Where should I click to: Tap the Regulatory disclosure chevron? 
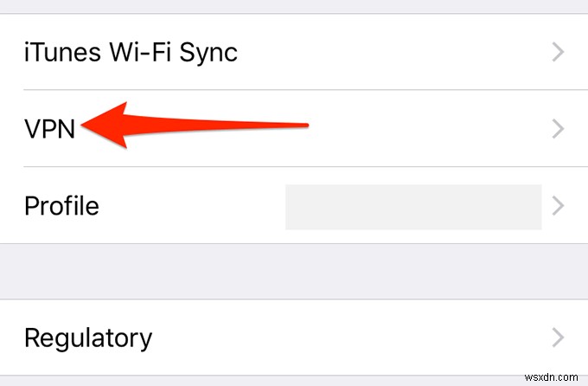[x=558, y=337]
